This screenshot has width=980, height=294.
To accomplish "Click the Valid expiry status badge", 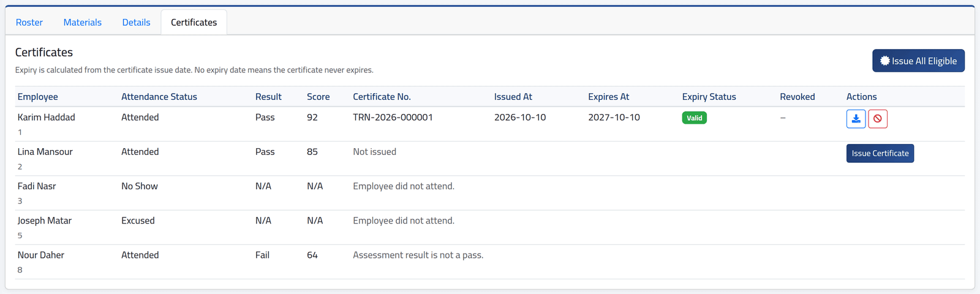I will (x=695, y=118).
